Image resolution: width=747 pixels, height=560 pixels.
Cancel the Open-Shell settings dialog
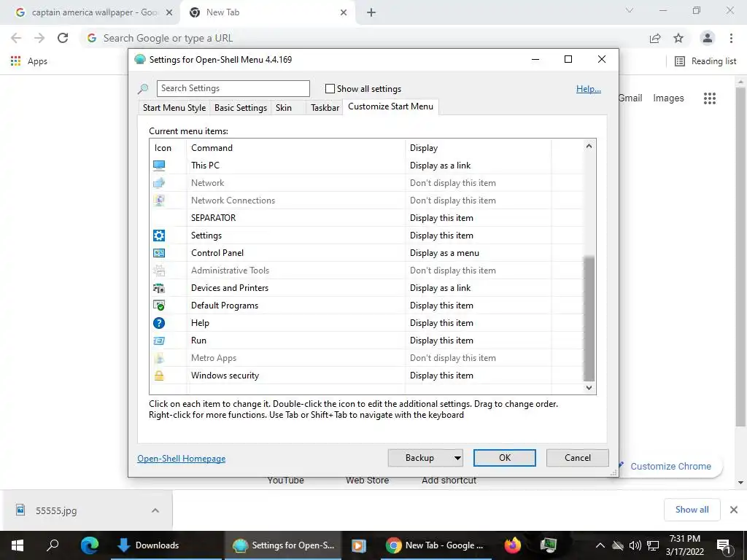pyautogui.click(x=578, y=458)
